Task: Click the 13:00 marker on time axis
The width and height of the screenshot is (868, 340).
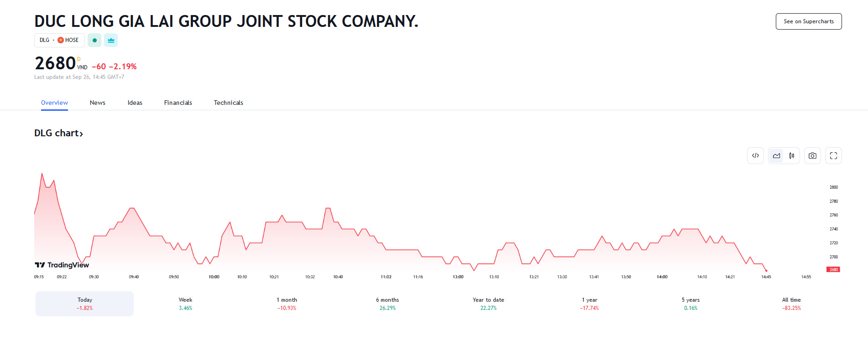Action: (458, 277)
